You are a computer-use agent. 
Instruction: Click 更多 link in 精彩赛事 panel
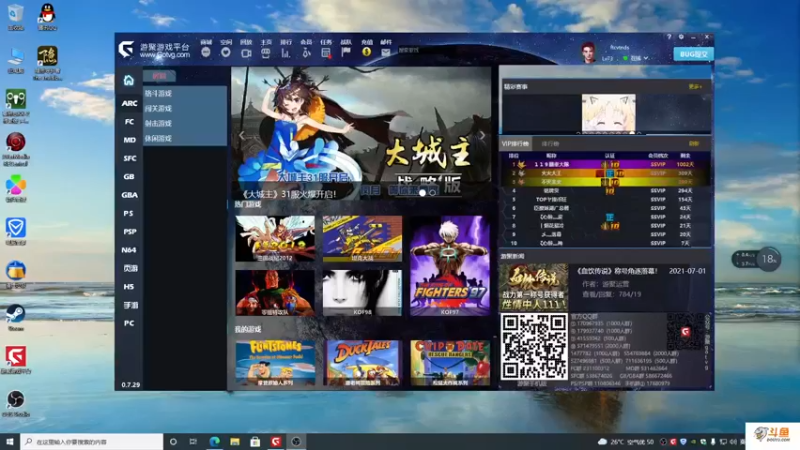(695, 87)
